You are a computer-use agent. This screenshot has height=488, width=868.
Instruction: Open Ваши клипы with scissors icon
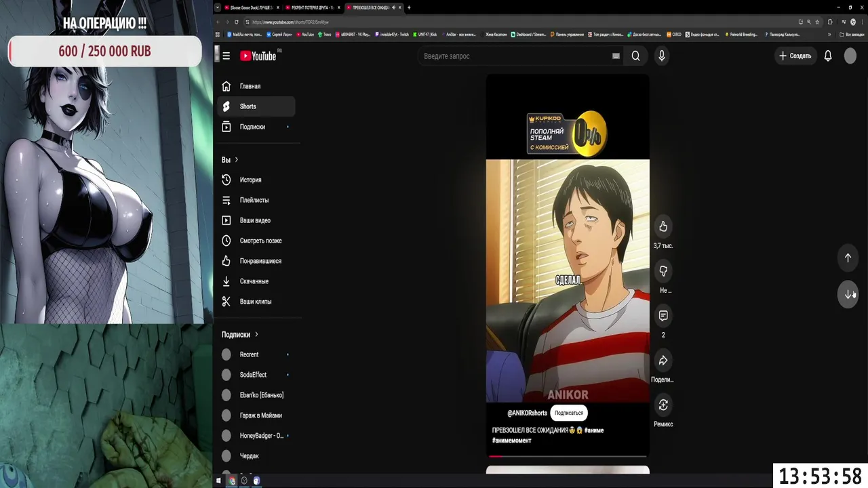pos(256,302)
